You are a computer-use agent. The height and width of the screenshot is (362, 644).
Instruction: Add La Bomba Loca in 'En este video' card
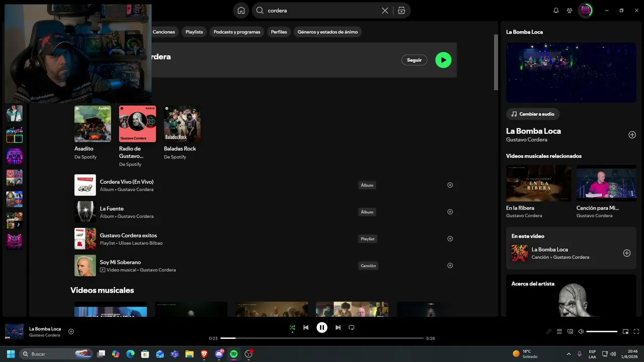627,253
